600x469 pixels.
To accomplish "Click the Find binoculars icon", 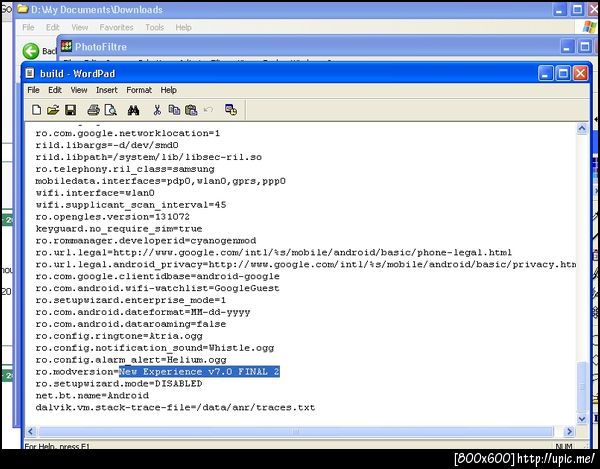I will (x=133, y=111).
